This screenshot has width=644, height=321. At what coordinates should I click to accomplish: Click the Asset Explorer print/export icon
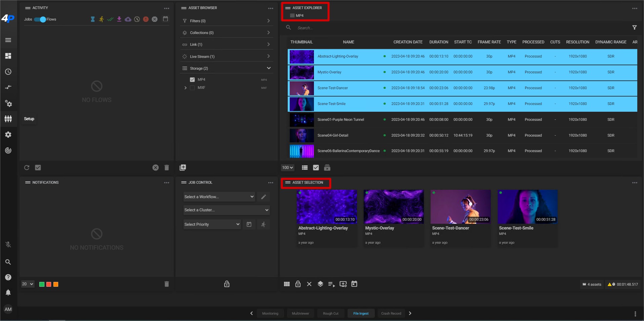coord(327,168)
